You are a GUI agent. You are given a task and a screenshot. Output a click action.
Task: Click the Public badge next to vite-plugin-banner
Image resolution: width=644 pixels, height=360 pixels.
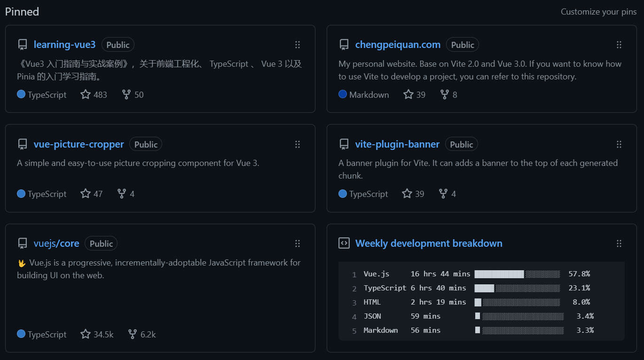click(461, 144)
